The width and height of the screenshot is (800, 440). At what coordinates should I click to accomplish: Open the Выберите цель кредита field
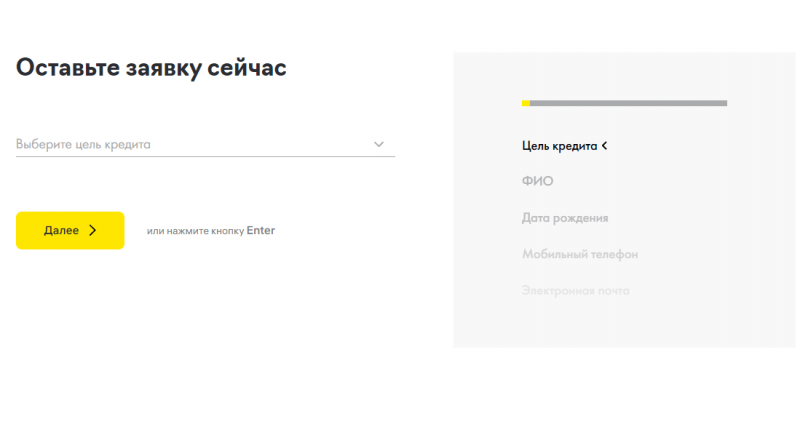[x=190, y=144]
